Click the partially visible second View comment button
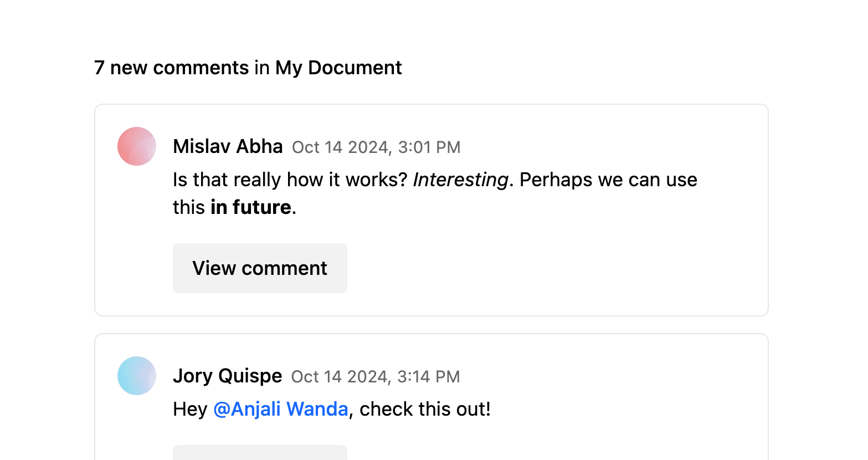The height and width of the screenshot is (460, 868). [x=260, y=454]
